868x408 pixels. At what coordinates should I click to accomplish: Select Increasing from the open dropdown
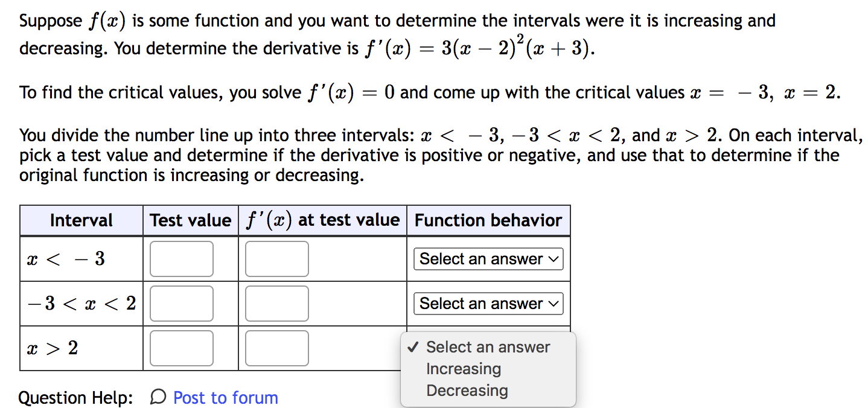point(463,369)
